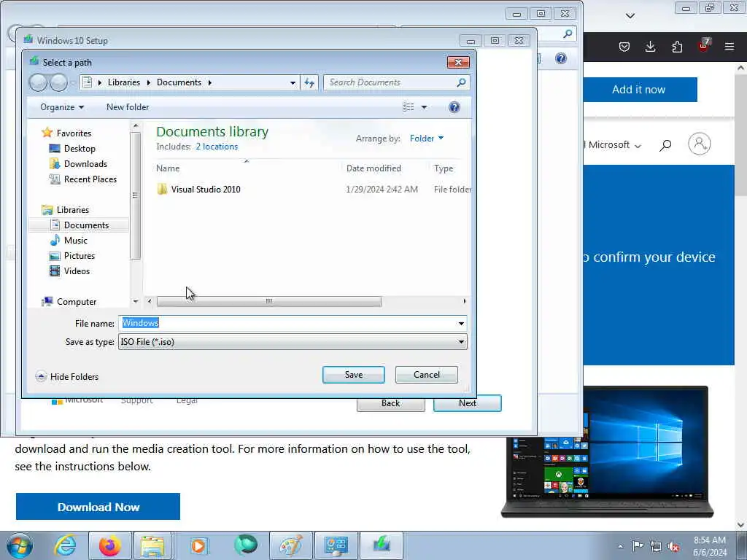Screen dimensions: 747x560
Task: Open the Save as type combo box
Action: click(x=293, y=342)
